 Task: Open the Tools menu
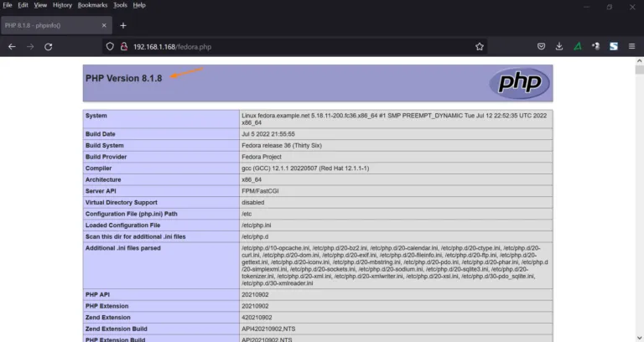[x=120, y=5]
